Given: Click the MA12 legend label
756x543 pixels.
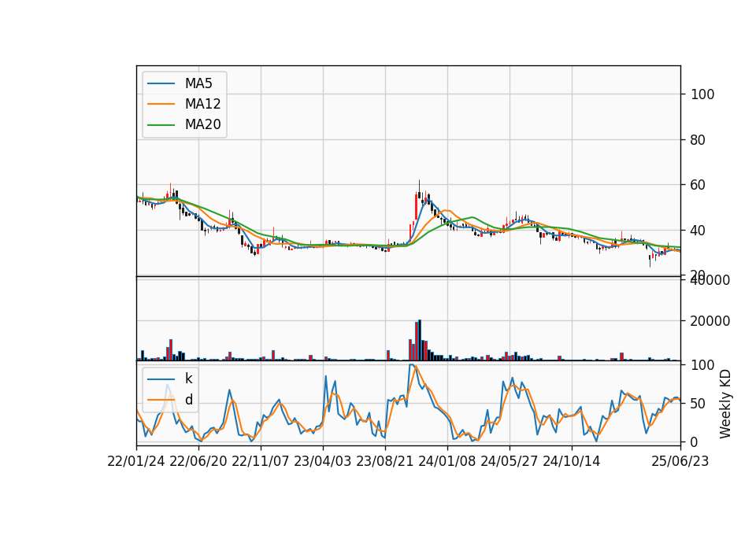Looking at the screenshot, I should (x=202, y=104).
